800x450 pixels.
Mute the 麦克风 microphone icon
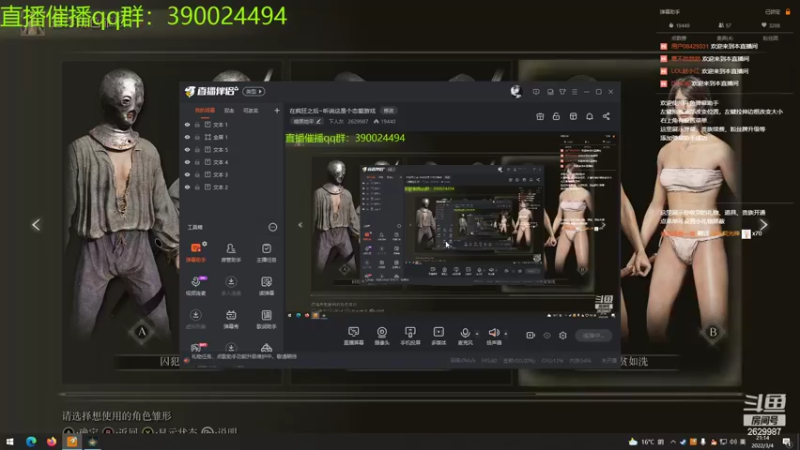(x=465, y=333)
